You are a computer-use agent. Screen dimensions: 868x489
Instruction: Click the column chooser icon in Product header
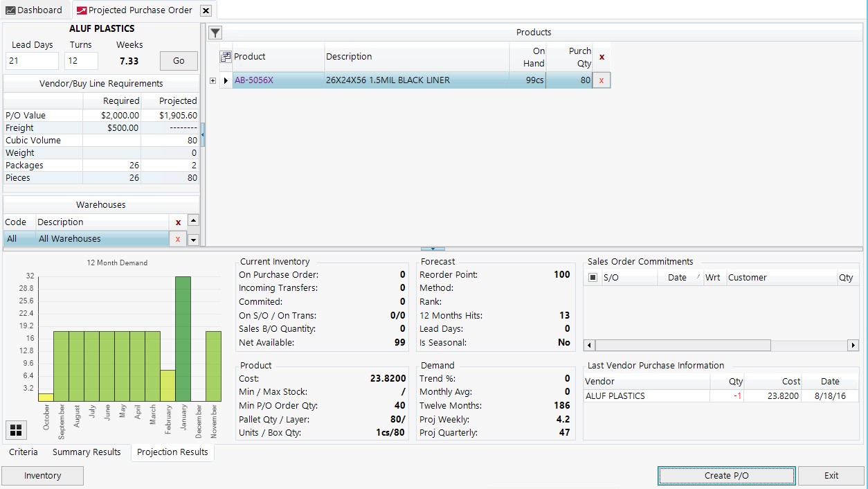[x=225, y=56]
